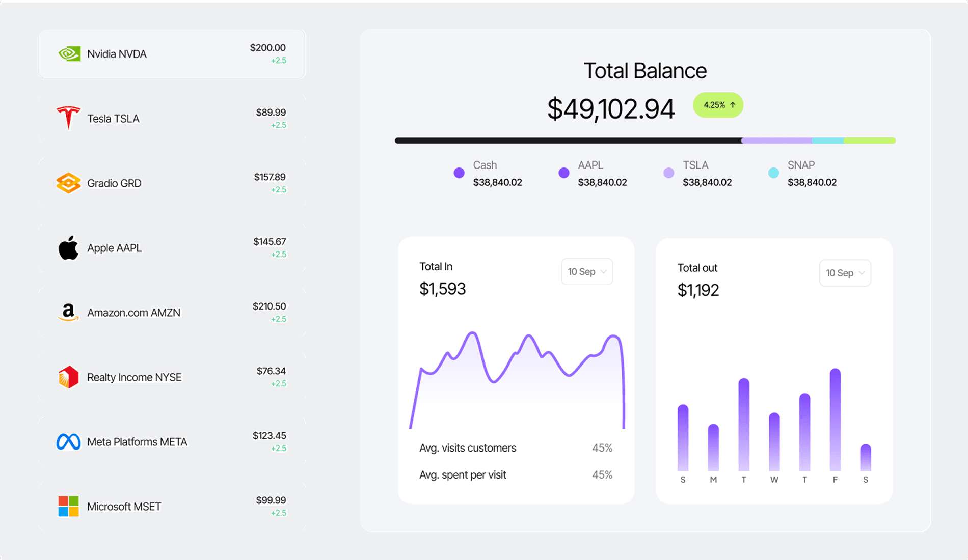Select the Tesla TSLA stock entry

coord(171,118)
